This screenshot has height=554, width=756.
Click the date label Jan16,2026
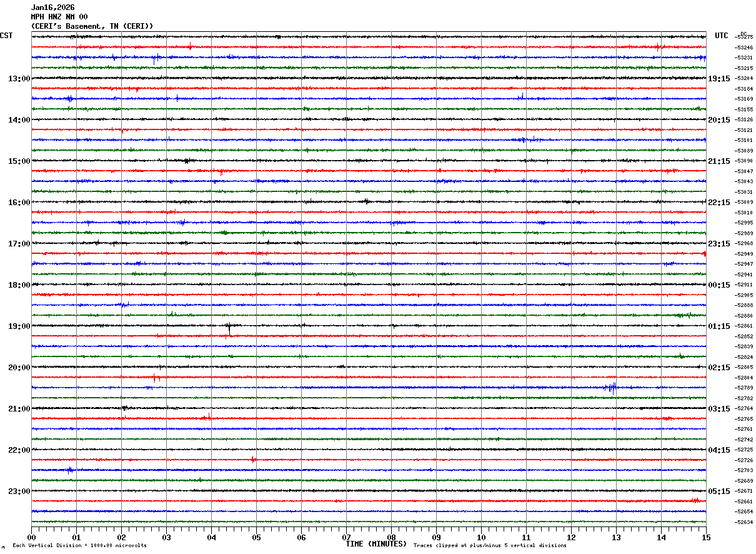[x=52, y=8]
